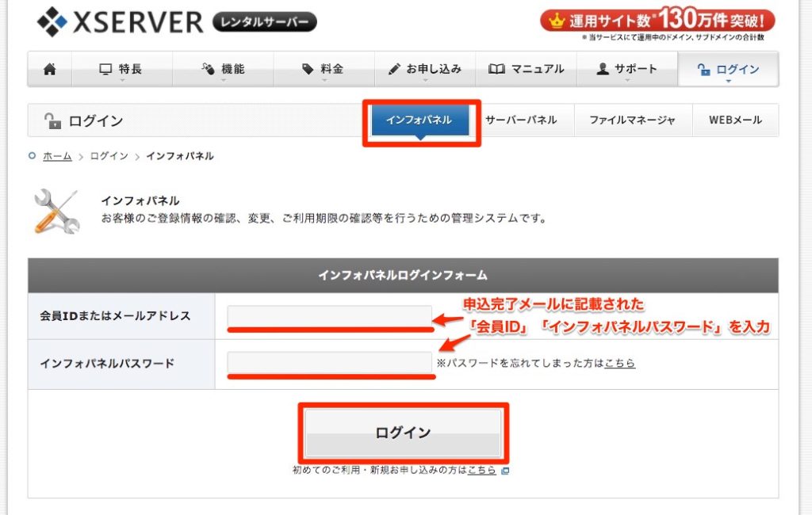Click the large ログイン submit button
The image size is (812, 515).
[x=403, y=433]
